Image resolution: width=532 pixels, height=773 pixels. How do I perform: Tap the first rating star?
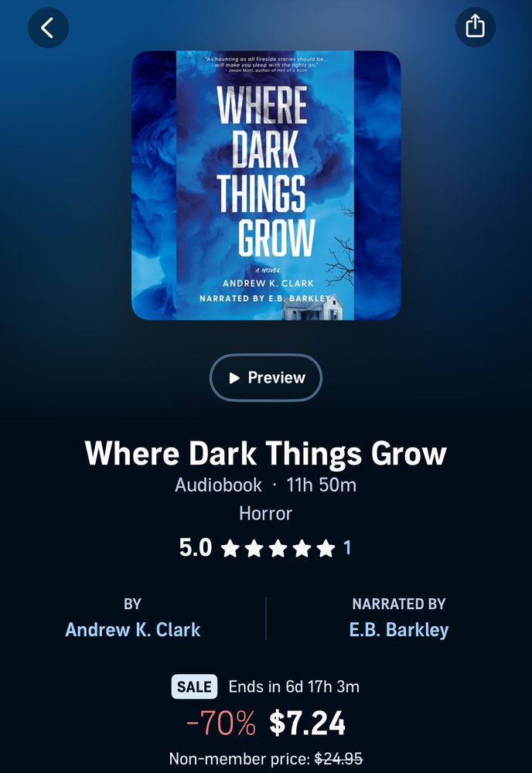tap(230, 548)
